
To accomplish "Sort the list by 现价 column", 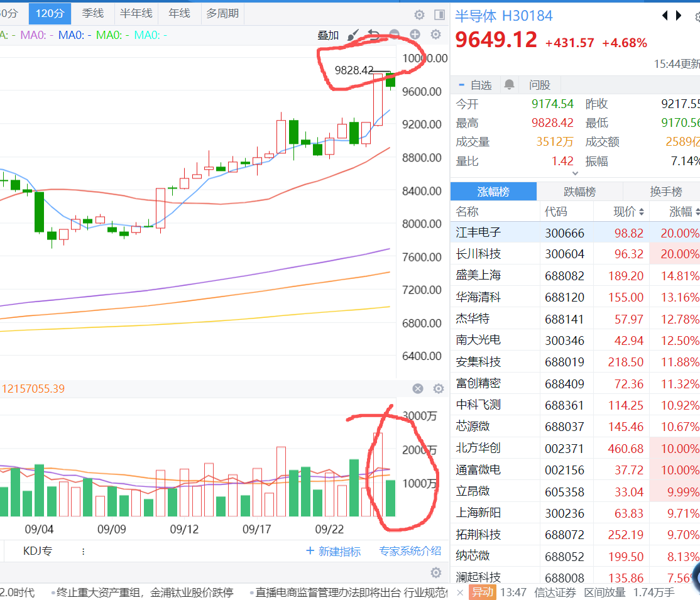I will click(628, 212).
